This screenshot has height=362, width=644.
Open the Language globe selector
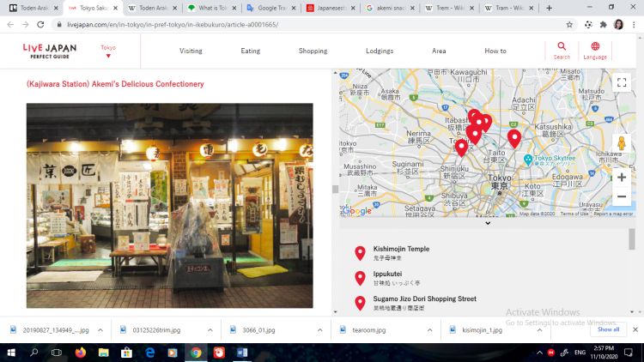tap(595, 51)
